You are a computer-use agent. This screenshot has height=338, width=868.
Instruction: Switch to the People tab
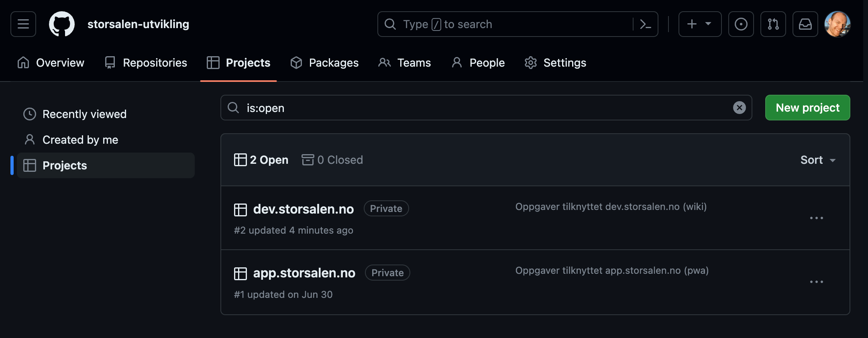pos(478,63)
